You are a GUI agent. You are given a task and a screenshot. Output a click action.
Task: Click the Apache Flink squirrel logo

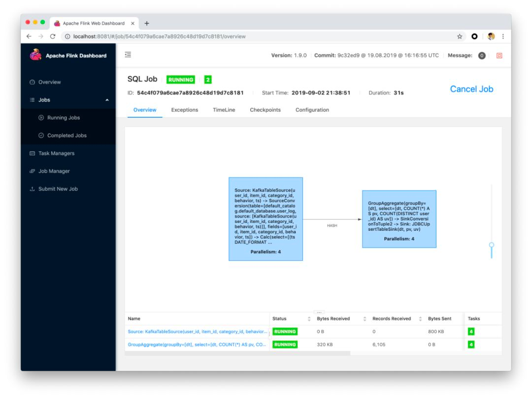click(35, 55)
